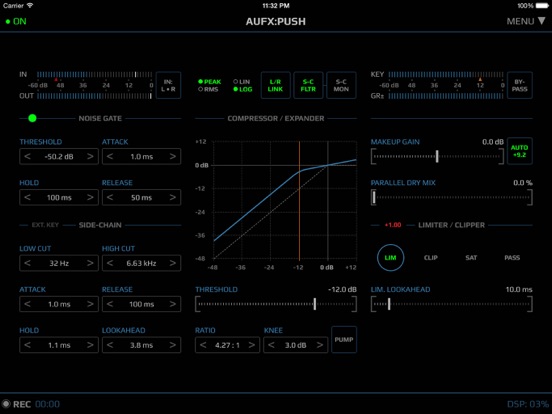Screen dimensions: 552x414
Task: Click the battery indicator in status bar
Action: 542,6
